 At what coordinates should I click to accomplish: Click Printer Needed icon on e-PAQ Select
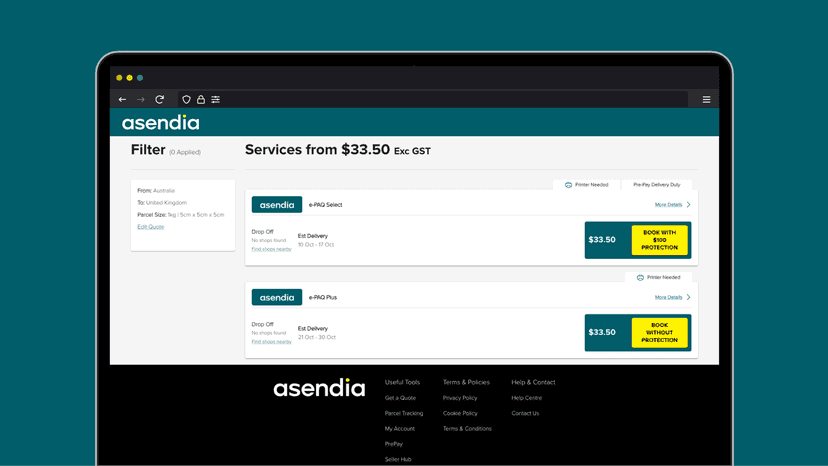[x=568, y=185]
